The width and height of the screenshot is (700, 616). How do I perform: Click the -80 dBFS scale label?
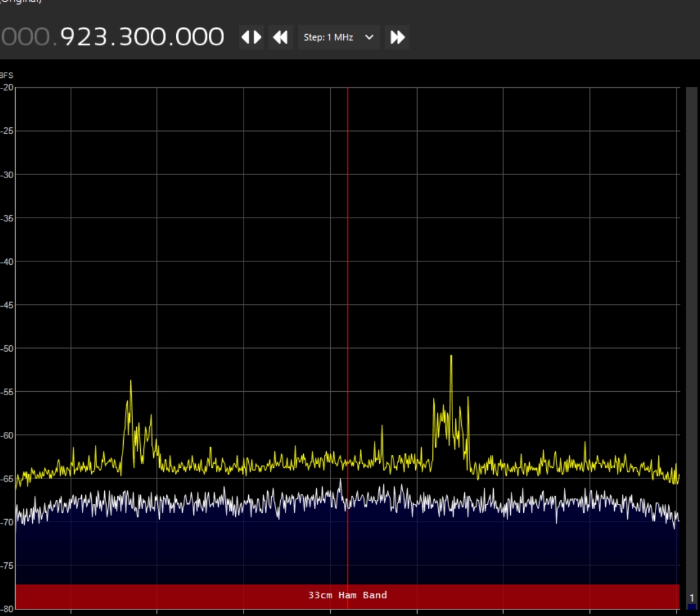[x=7, y=609]
